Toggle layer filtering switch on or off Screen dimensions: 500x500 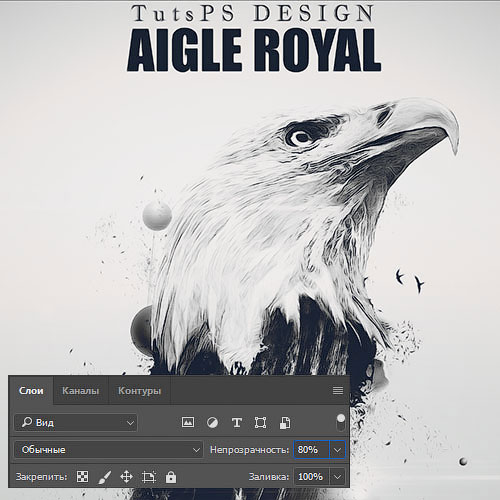click(x=341, y=422)
